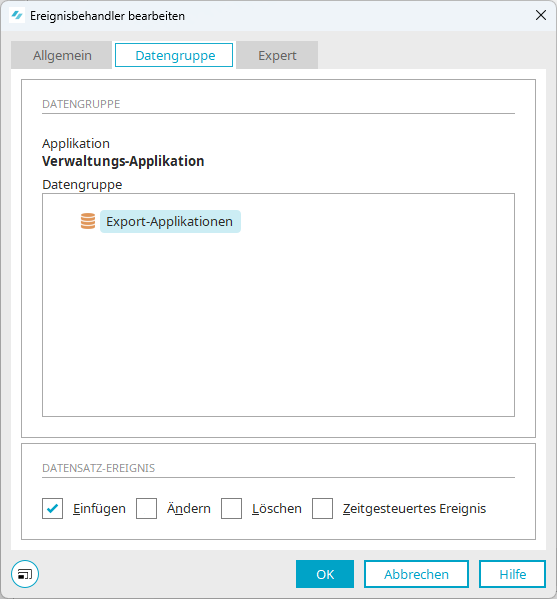557x599 pixels.
Task: Click the round window-mode icon button bottom-left
Action: coord(25,574)
